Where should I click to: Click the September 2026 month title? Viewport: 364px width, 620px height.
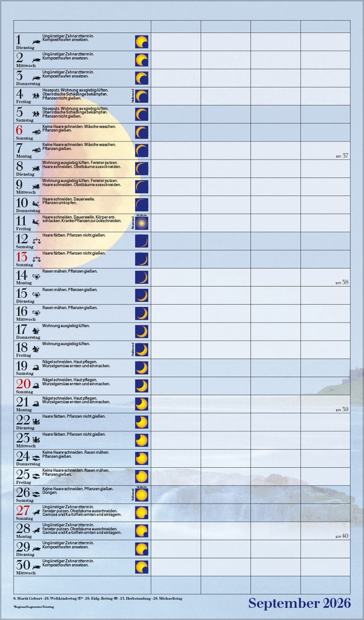[x=299, y=603]
